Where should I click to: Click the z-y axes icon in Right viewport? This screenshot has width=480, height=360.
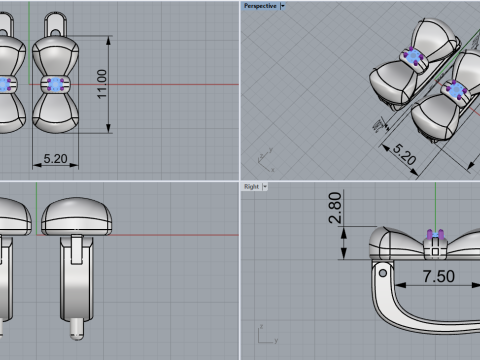pos(267,334)
